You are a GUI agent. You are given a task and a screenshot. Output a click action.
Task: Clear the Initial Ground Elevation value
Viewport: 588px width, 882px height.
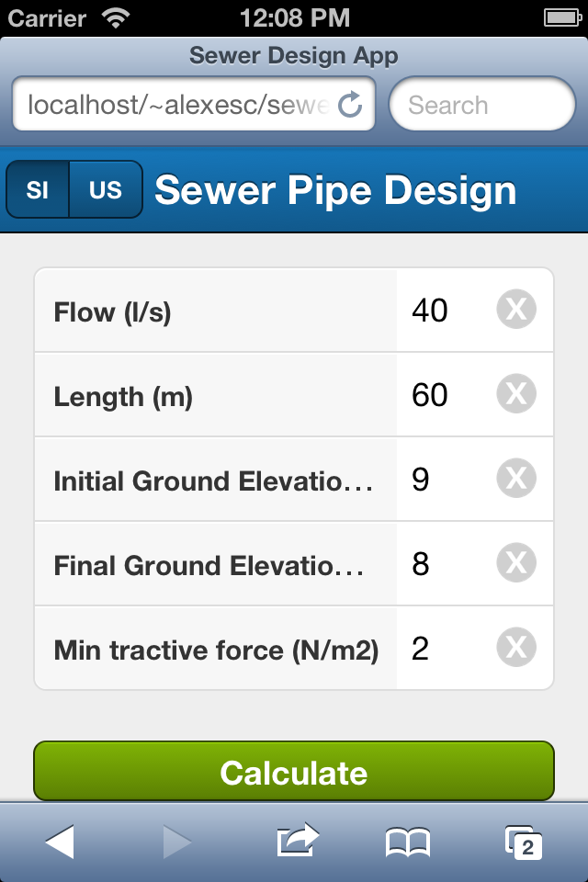[x=516, y=480]
